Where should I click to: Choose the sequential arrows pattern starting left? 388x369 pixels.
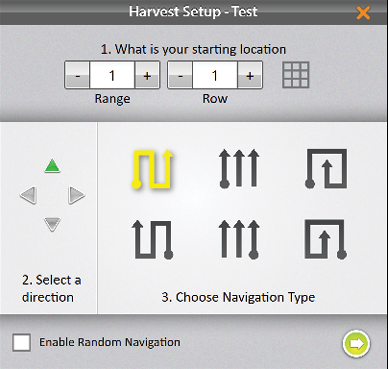coord(239,168)
